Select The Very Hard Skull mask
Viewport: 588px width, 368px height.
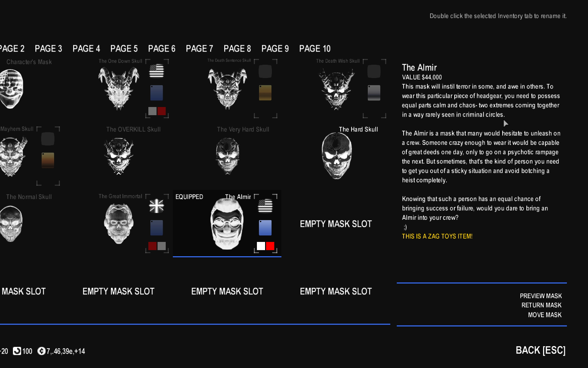tap(228, 156)
